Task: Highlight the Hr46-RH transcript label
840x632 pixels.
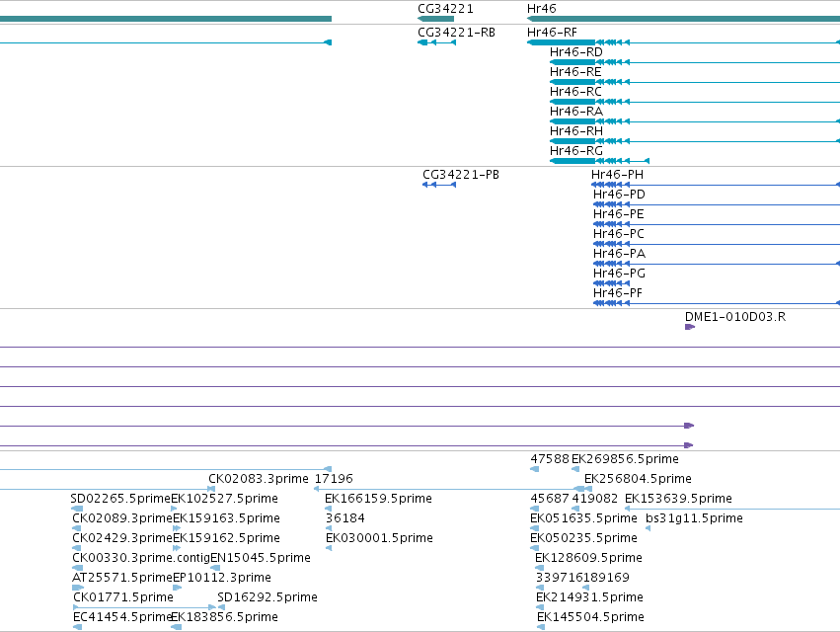Action: 575,130
